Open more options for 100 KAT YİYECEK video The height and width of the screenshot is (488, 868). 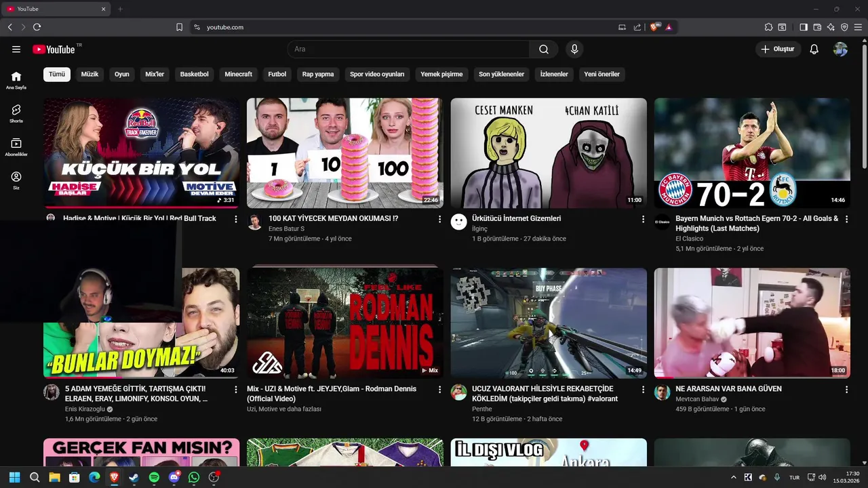tap(439, 219)
